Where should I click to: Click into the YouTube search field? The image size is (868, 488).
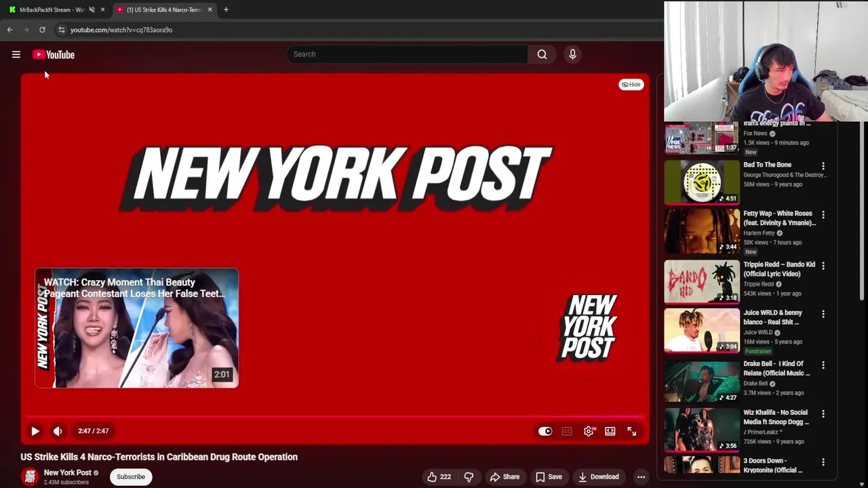(x=407, y=54)
